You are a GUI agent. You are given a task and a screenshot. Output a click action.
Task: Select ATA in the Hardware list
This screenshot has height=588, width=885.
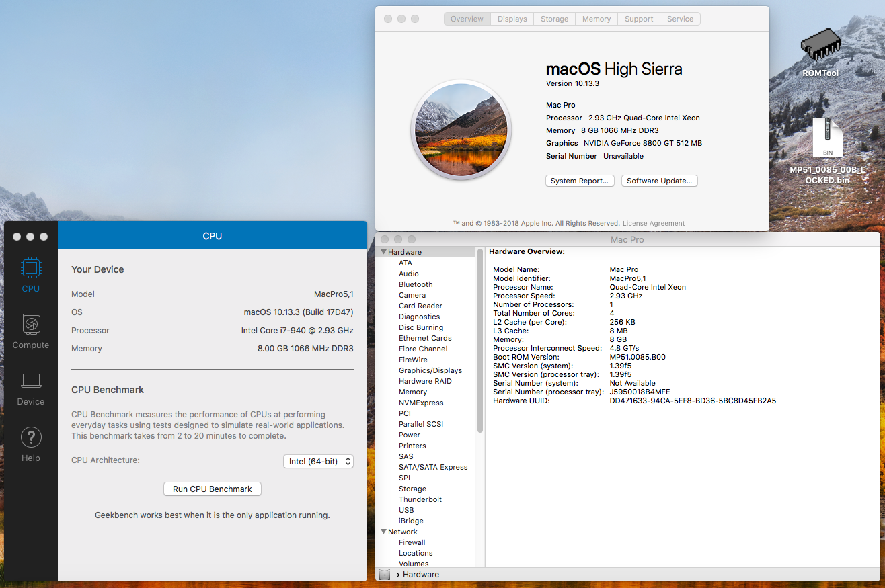point(406,263)
